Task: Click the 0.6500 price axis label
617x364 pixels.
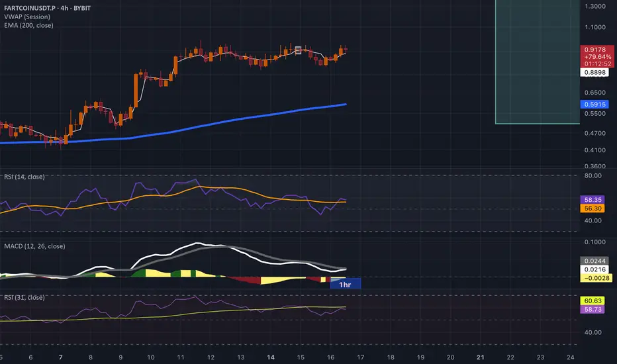Action: point(595,93)
